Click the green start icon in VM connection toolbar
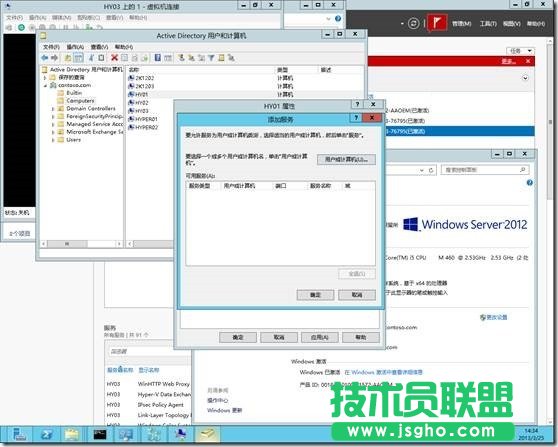 21,27
